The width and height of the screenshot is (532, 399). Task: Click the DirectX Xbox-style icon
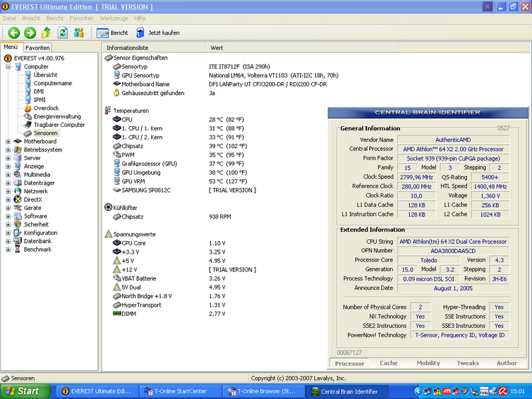[18, 200]
